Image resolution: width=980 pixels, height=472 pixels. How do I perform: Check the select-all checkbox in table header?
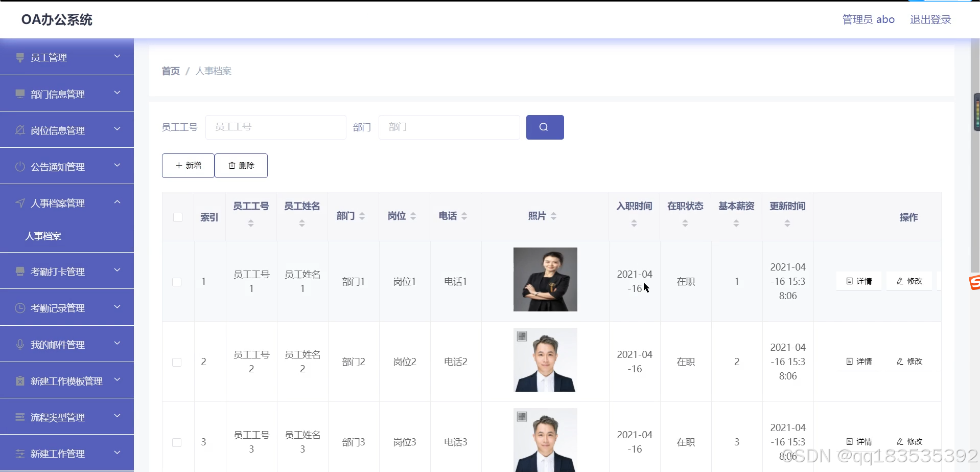click(177, 217)
